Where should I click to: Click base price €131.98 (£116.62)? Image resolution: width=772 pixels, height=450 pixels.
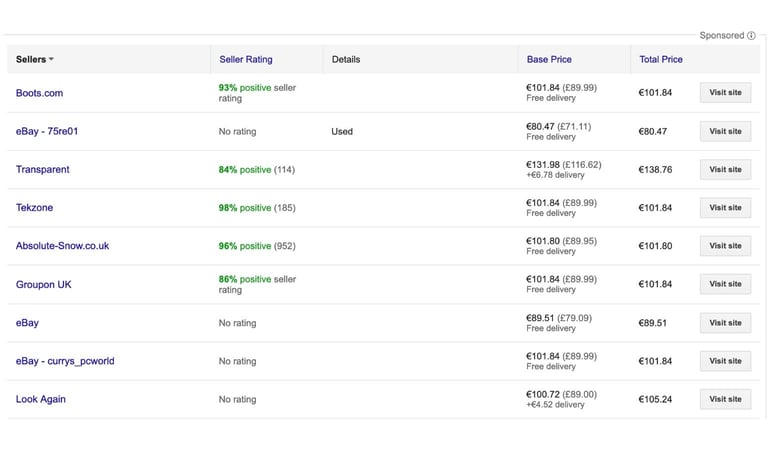click(564, 164)
